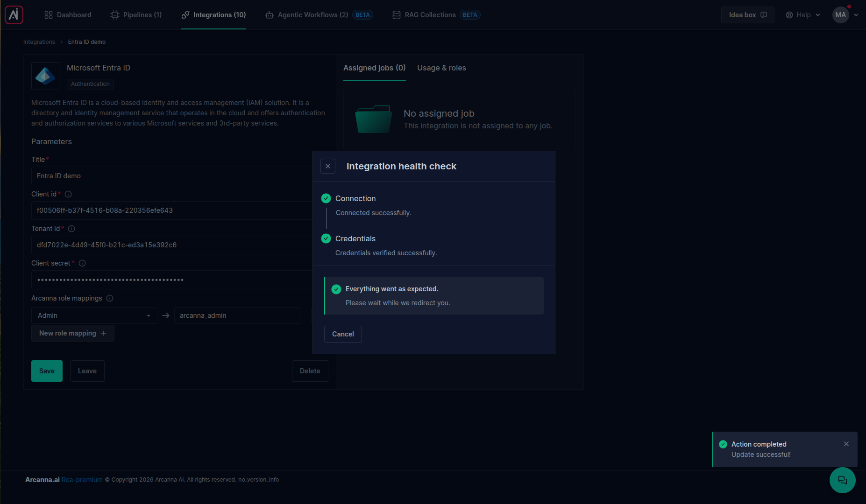The image size is (866, 504).
Task: Click the arcanna_admin mapping field
Action: click(x=237, y=315)
